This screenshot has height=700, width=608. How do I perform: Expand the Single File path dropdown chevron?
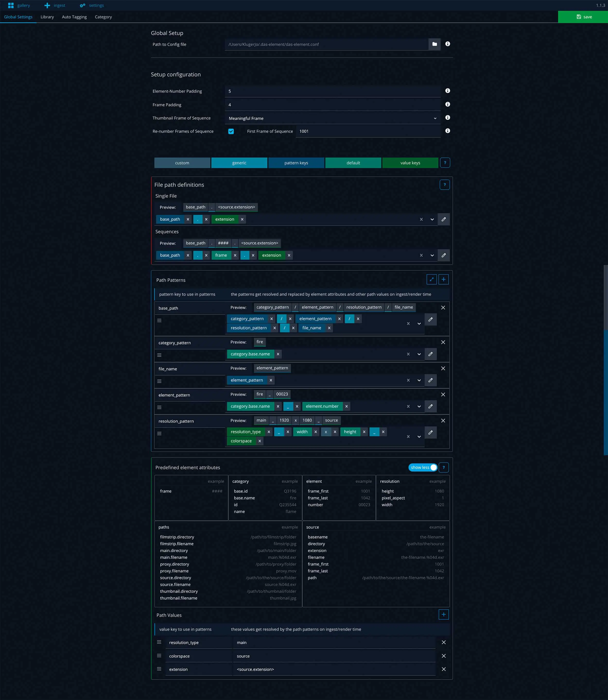coord(432,219)
